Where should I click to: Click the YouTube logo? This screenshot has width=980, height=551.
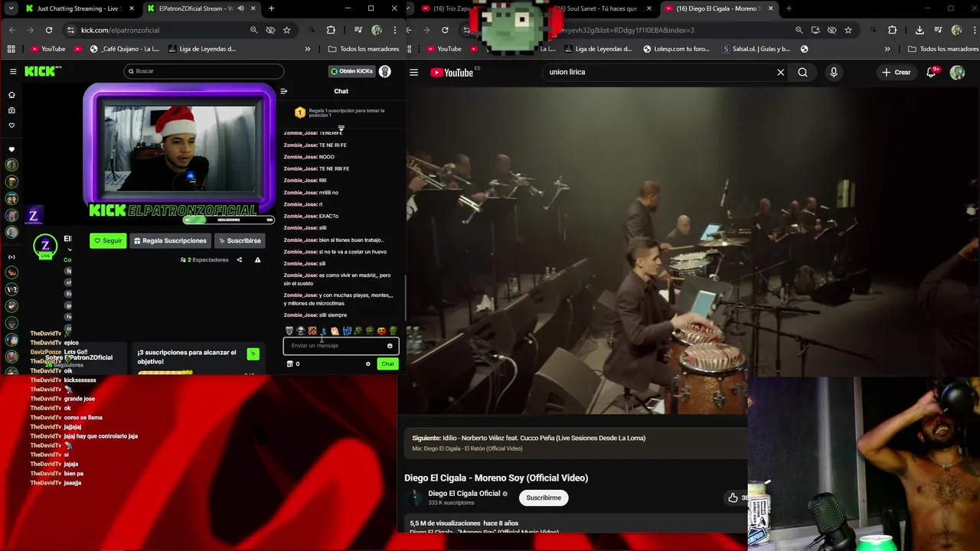(452, 73)
